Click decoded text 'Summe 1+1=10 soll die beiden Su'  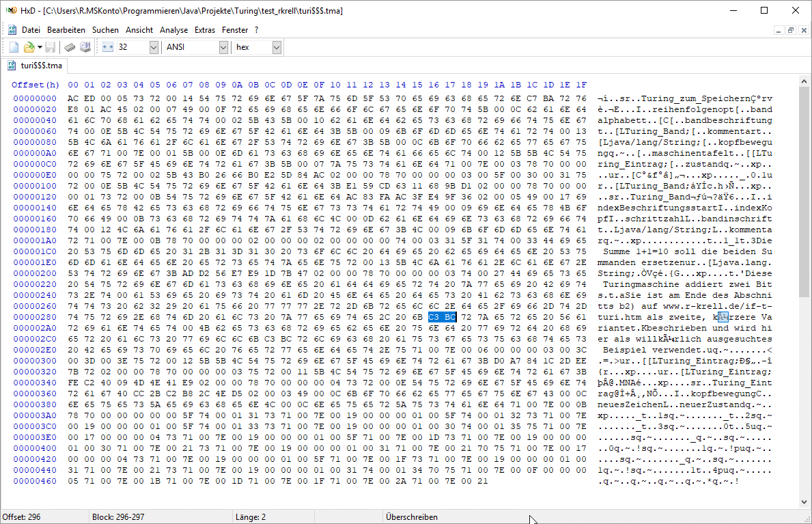pyautogui.click(x=687, y=251)
